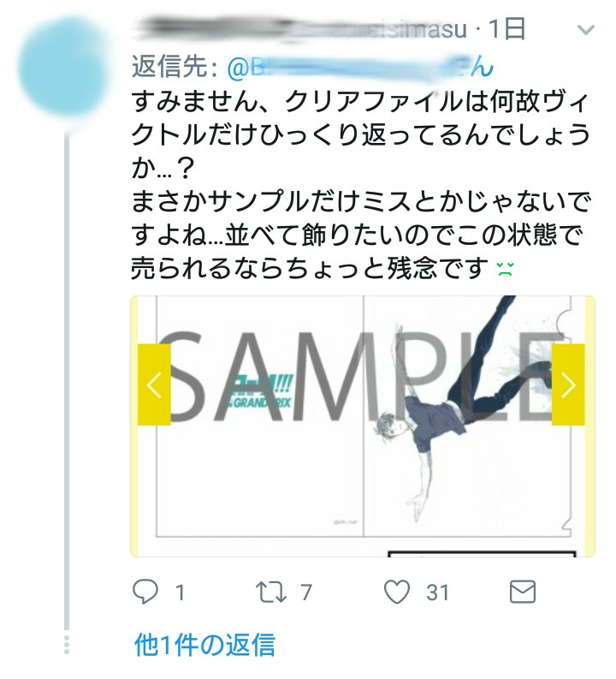Click the like count number 31
Viewport: 616px width, 679px height.
pyautogui.click(x=437, y=593)
